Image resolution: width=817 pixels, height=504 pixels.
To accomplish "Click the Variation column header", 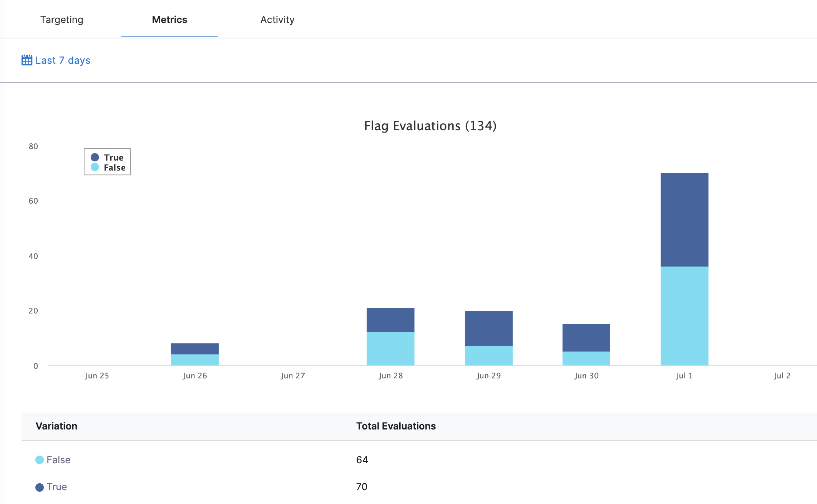I will [x=56, y=426].
